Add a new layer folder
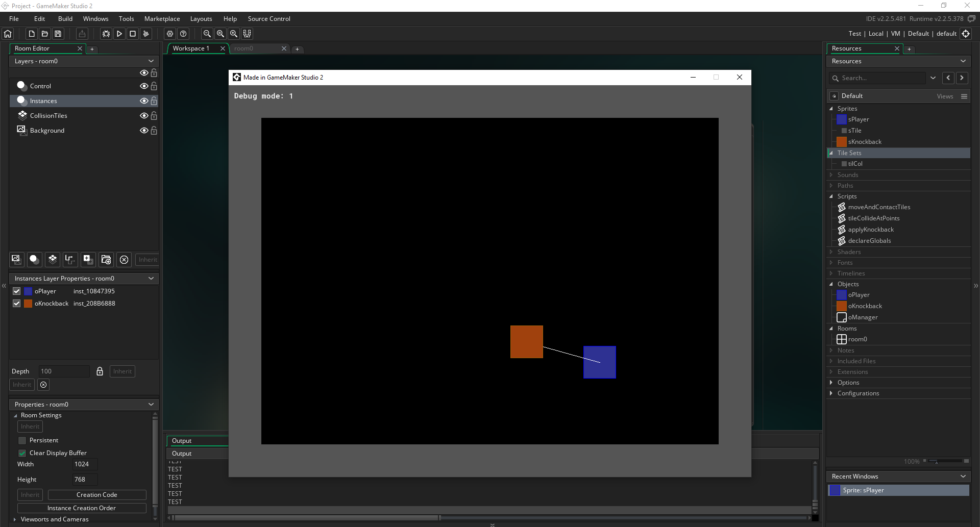980x527 pixels. 106,260
